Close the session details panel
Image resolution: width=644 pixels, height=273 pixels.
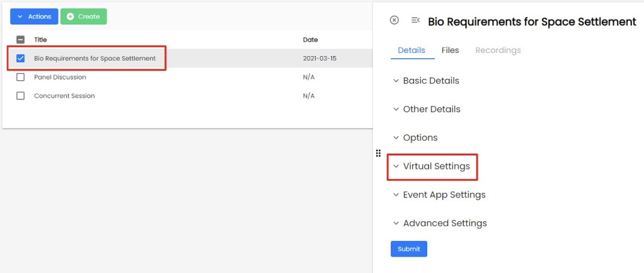coord(394,20)
